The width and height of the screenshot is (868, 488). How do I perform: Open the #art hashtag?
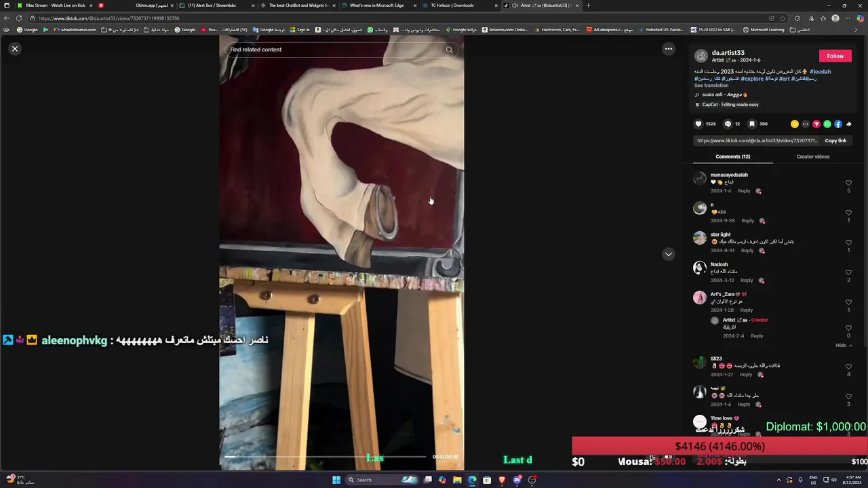pos(784,79)
